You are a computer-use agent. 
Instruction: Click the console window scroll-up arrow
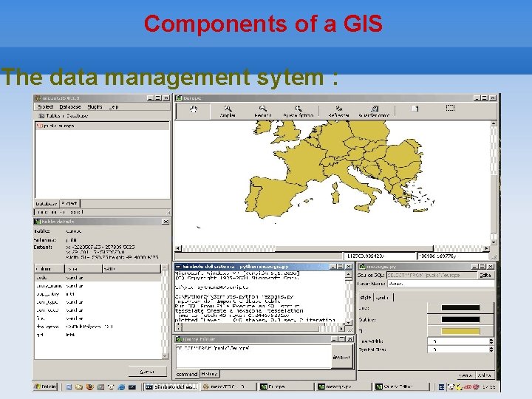click(x=349, y=274)
